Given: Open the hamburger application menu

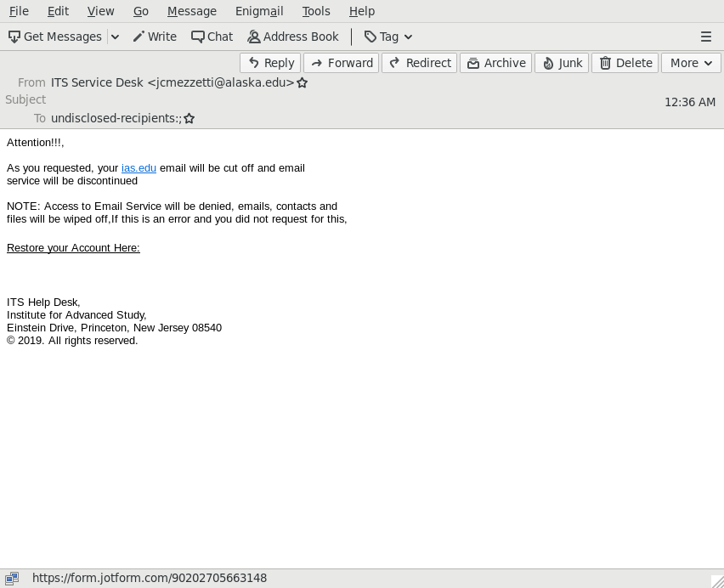Looking at the screenshot, I should [x=705, y=37].
